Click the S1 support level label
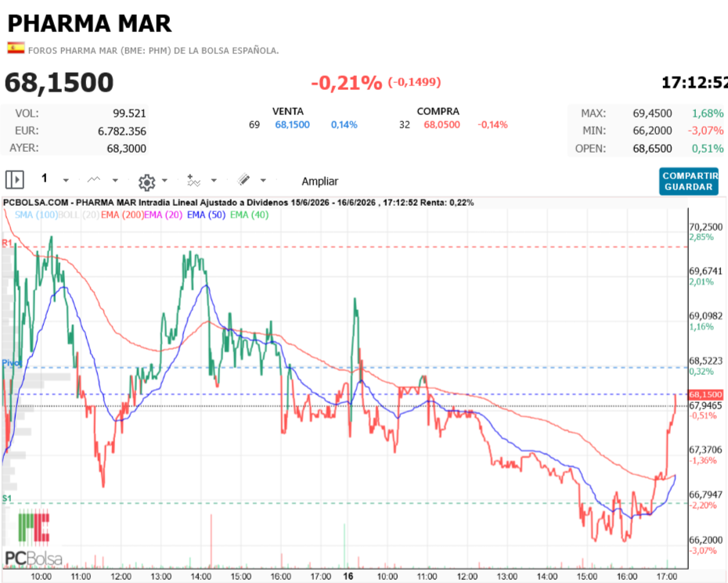 (x=6, y=498)
